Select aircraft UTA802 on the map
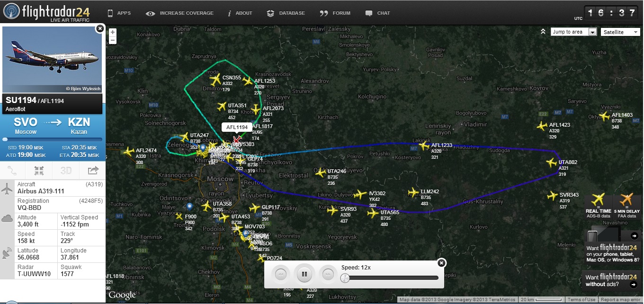Viewport: 644px width, 304px height. pos(552,163)
